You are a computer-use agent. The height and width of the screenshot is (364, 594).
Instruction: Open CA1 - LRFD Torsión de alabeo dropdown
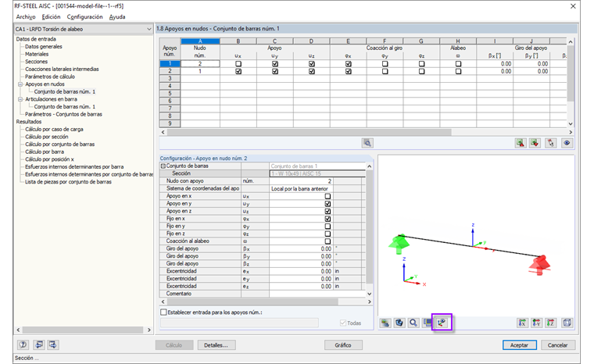point(148,29)
